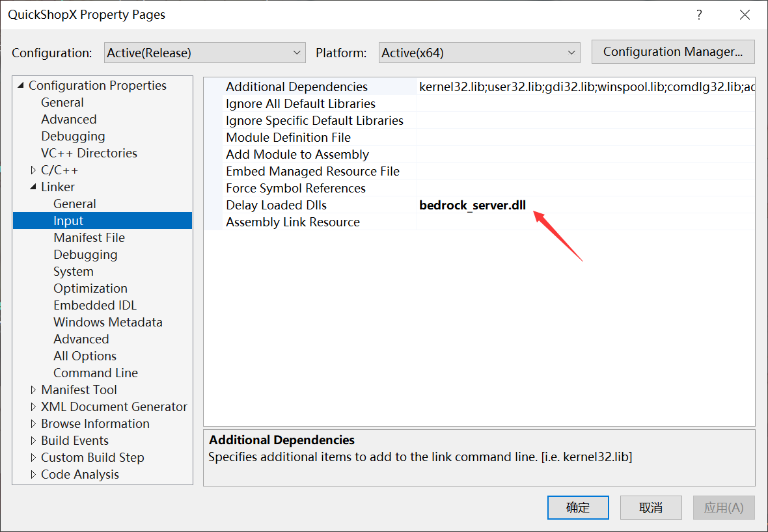Confirm settings with the 确定 button

(x=578, y=507)
